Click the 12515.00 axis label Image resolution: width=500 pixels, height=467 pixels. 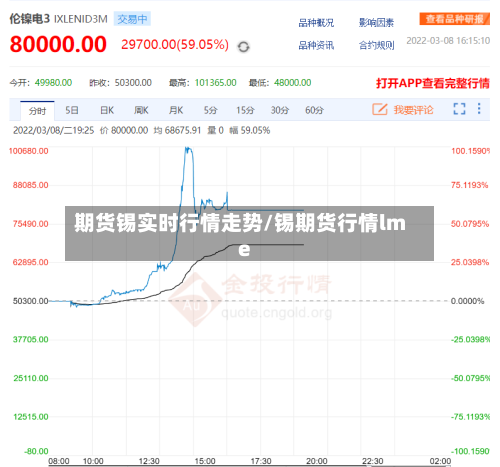pyautogui.click(x=31, y=417)
